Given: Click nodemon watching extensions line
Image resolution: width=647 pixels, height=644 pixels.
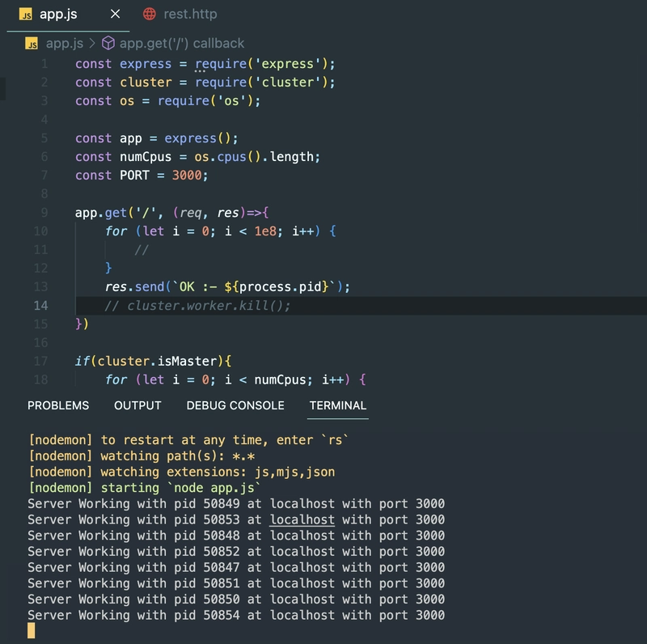Looking at the screenshot, I should 181,472.
